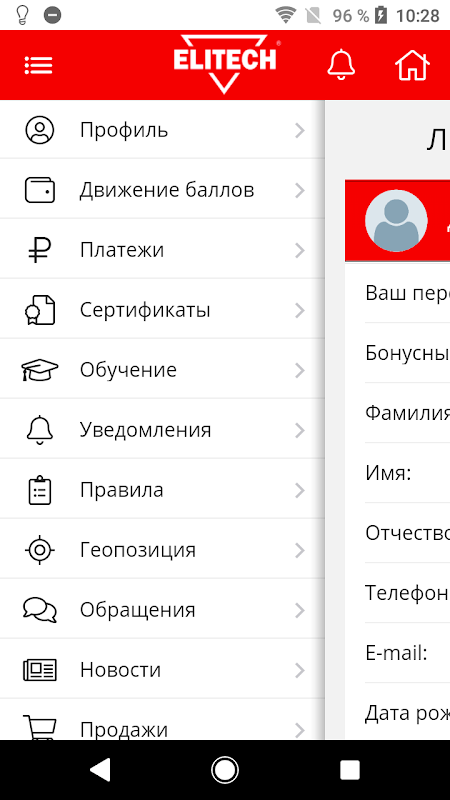The height and width of the screenshot is (800, 450).
Task: Tap the chevron next to Профиль
Action: pos(300,131)
